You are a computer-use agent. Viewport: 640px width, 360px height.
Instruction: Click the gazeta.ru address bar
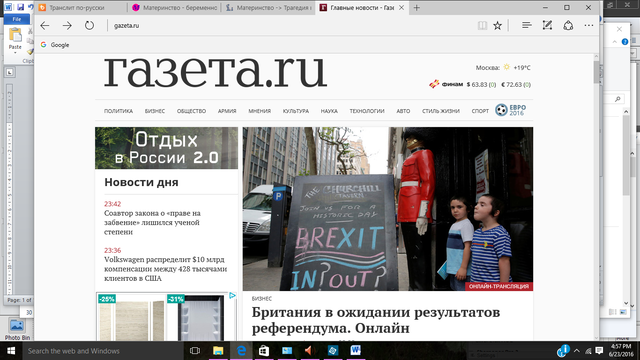pos(286,25)
